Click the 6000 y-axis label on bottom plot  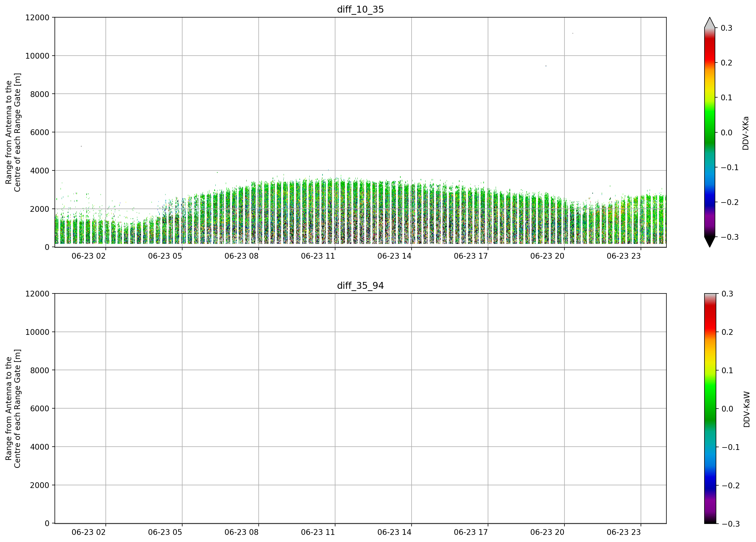(x=40, y=409)
